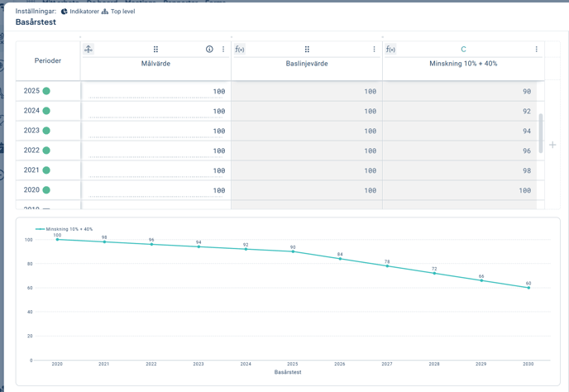The height and width of the screenshot is (392, 569).
Task: Click the drag handle above Baslinjevärde
Action: pyautogui.click(x=307, y=50)
